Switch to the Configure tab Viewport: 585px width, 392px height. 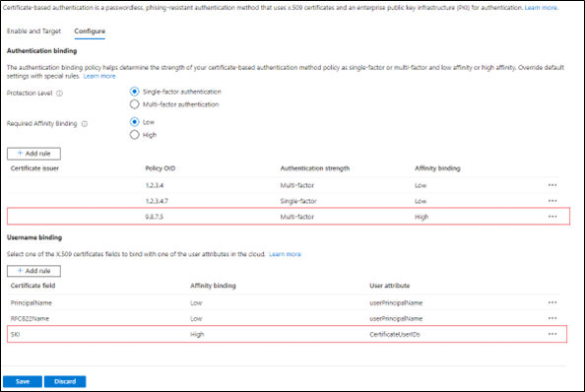pos(90,31)
